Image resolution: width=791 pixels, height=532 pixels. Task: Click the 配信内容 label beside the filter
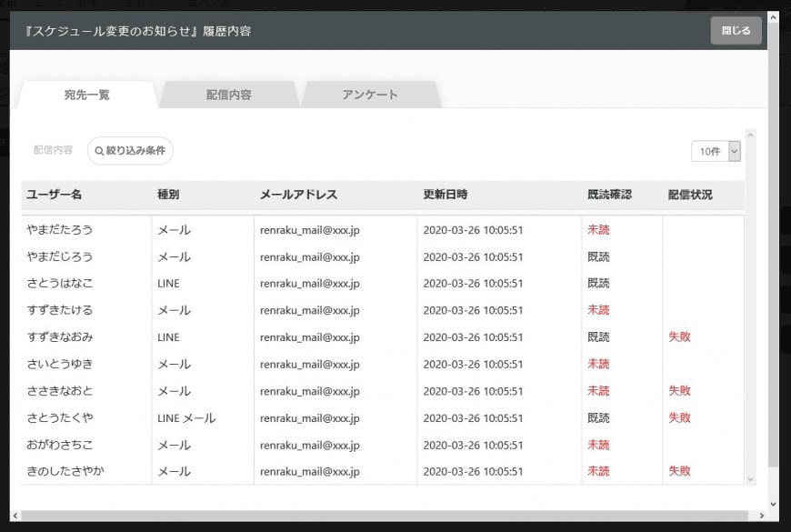tap(53, 150)
